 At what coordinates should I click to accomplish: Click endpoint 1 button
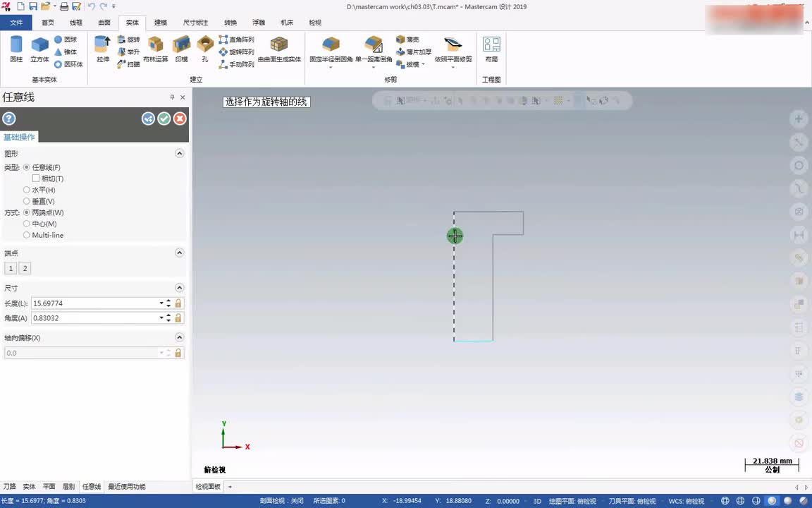coord(11,268)
